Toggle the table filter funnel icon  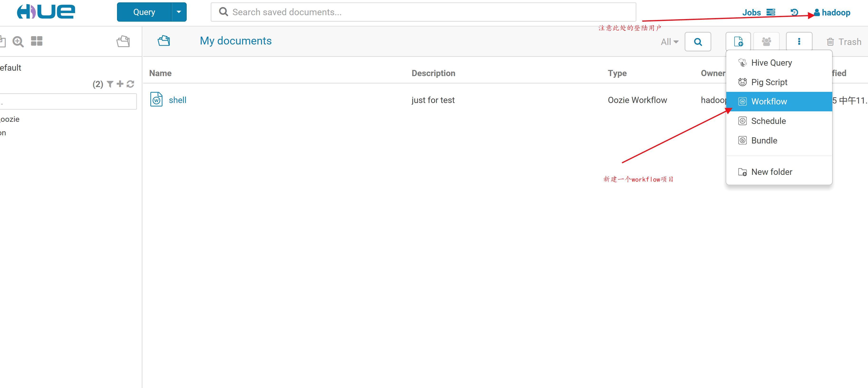coord(110,84)
